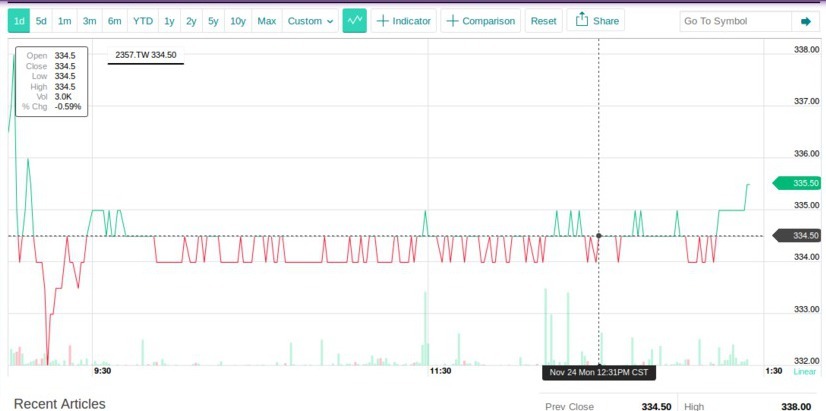Click the crosshair point on the price line

(599, 236)
